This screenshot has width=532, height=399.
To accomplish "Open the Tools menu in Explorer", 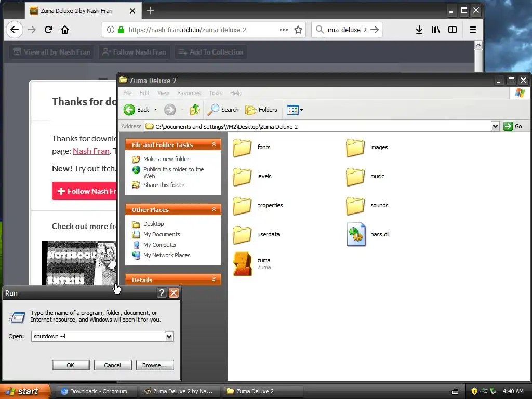I will click(216, 93).
